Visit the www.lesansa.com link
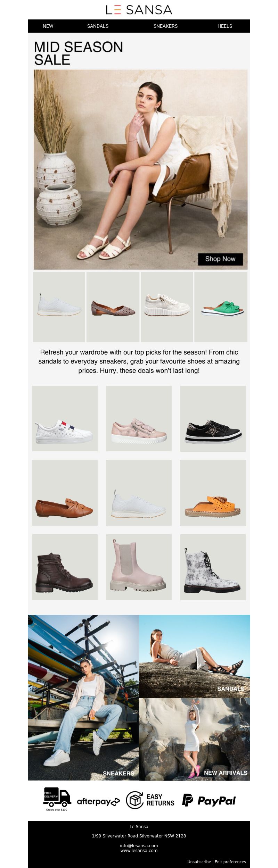Image resolution: width=278 pixels, height=868 pixels. (139, 851)
